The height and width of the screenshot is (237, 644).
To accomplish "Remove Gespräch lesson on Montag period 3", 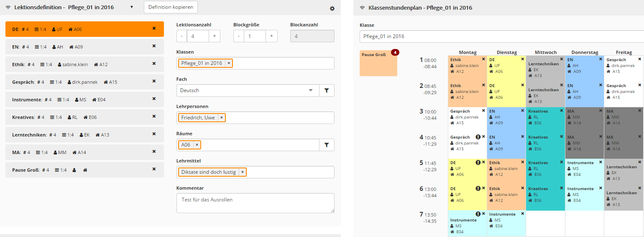I will pos(483,111).
